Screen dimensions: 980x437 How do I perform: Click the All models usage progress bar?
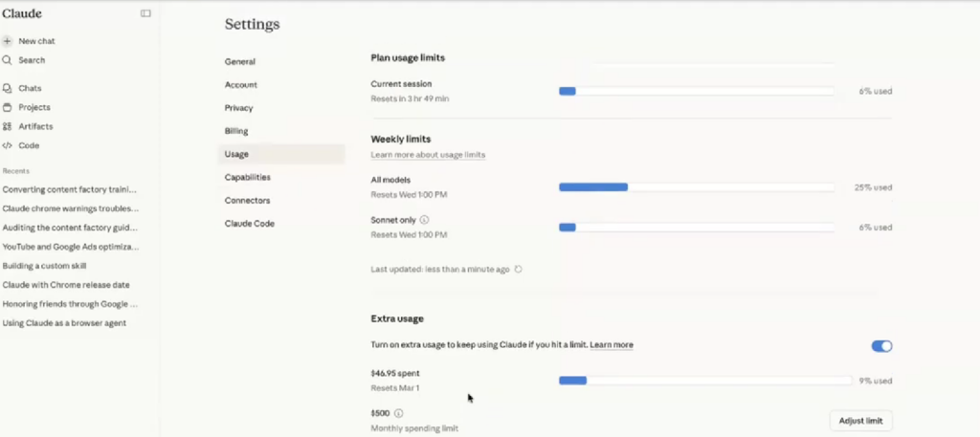[x=696, y=187]
